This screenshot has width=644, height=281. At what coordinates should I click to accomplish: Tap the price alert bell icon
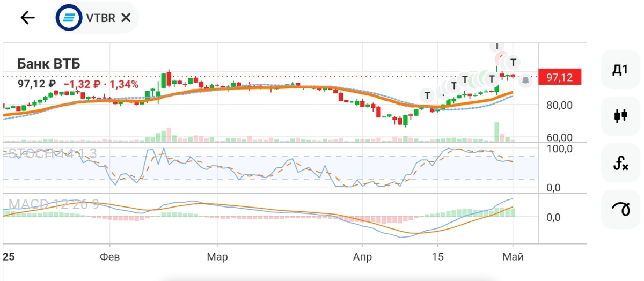(525, 80)
